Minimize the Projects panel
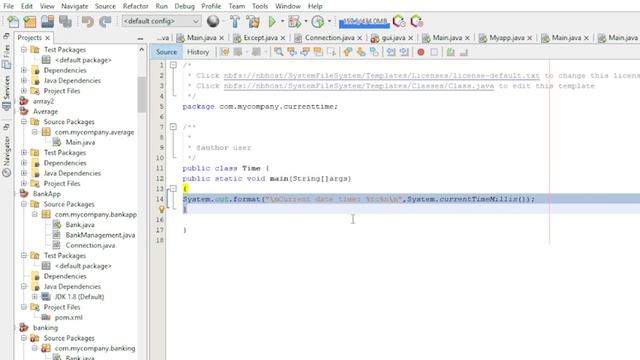 [140, 38]
